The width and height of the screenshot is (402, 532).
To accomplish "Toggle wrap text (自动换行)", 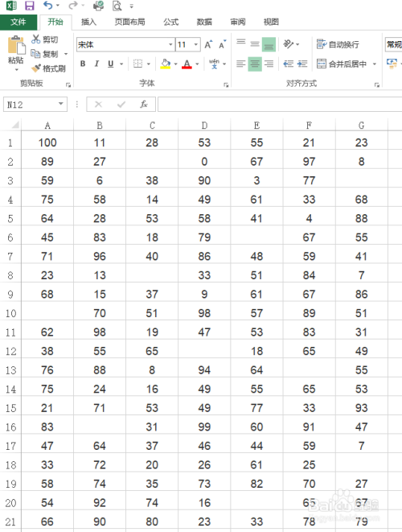I will tap(338, 44).
